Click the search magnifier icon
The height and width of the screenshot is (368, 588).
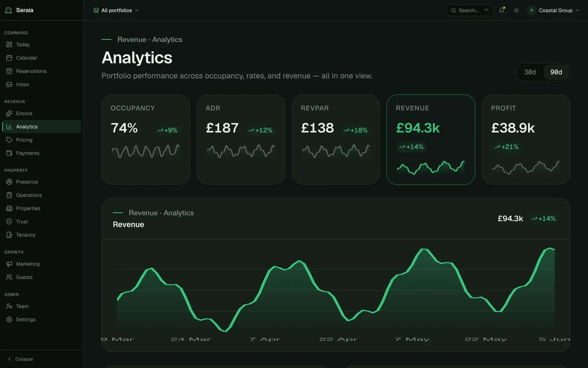tap(453, 10)
